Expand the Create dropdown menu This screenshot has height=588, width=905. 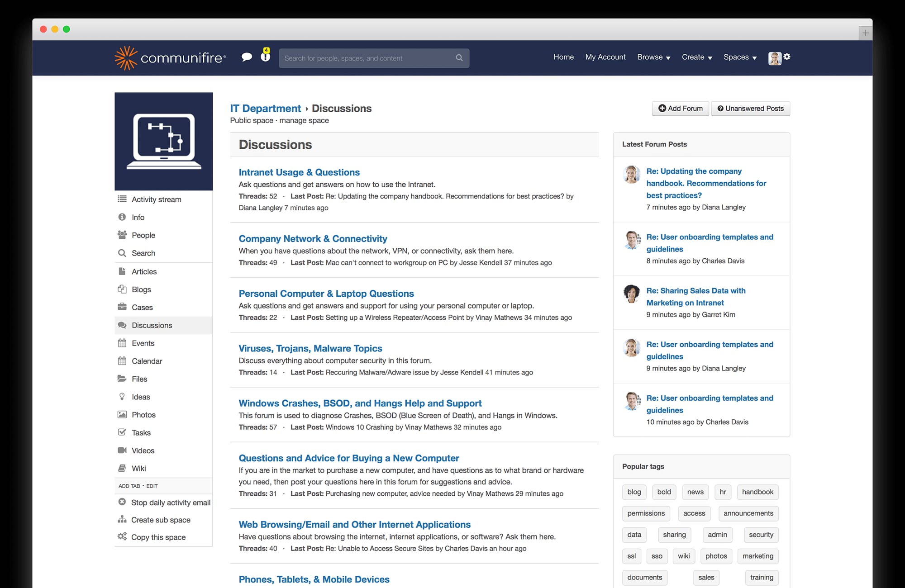(697, 57)
